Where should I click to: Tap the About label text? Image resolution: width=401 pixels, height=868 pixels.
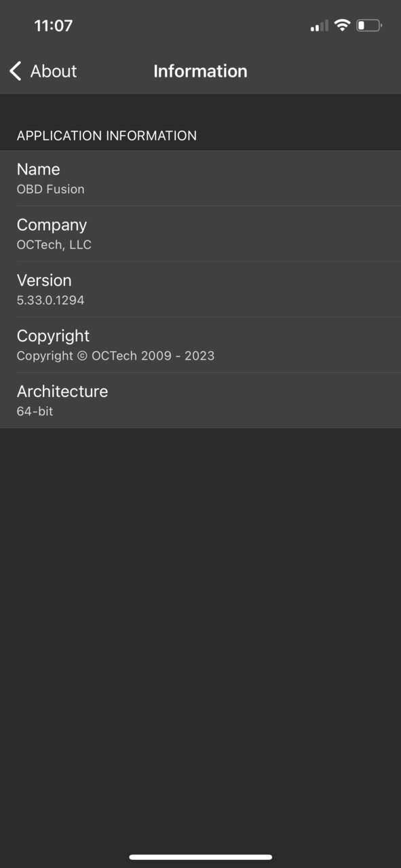(54, 71)
